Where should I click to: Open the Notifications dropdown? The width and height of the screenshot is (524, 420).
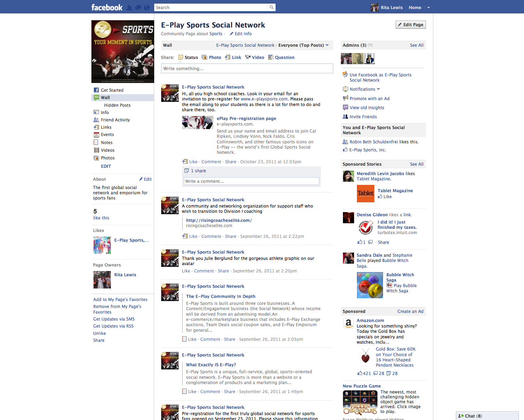coord(365,89)
